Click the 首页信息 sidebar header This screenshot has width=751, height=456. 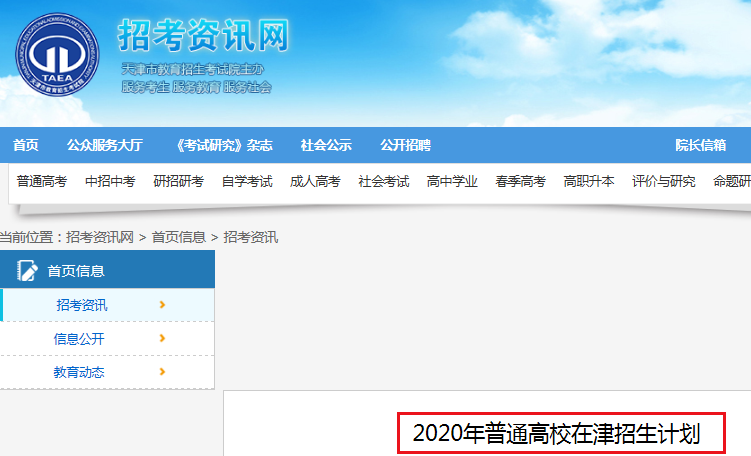click(107, 269)
